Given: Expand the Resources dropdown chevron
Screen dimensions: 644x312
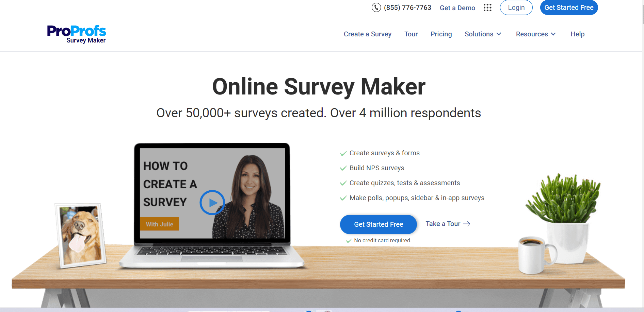Looking at the screenshot, I should (553, 34).
